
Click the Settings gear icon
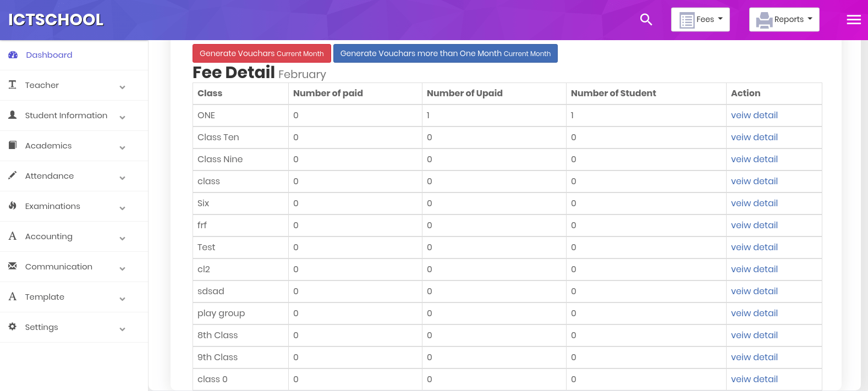[13, 327]
